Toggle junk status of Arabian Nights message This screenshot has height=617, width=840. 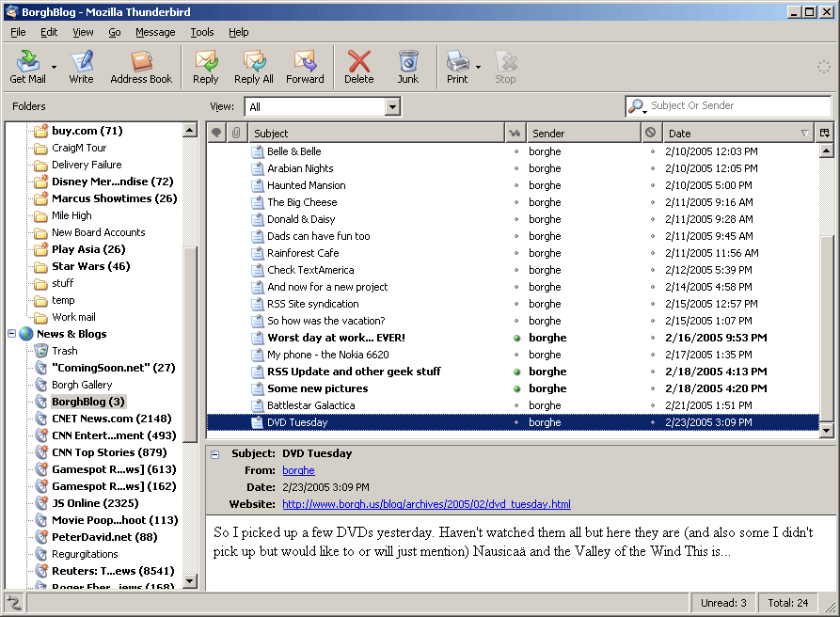coord(653,168)
